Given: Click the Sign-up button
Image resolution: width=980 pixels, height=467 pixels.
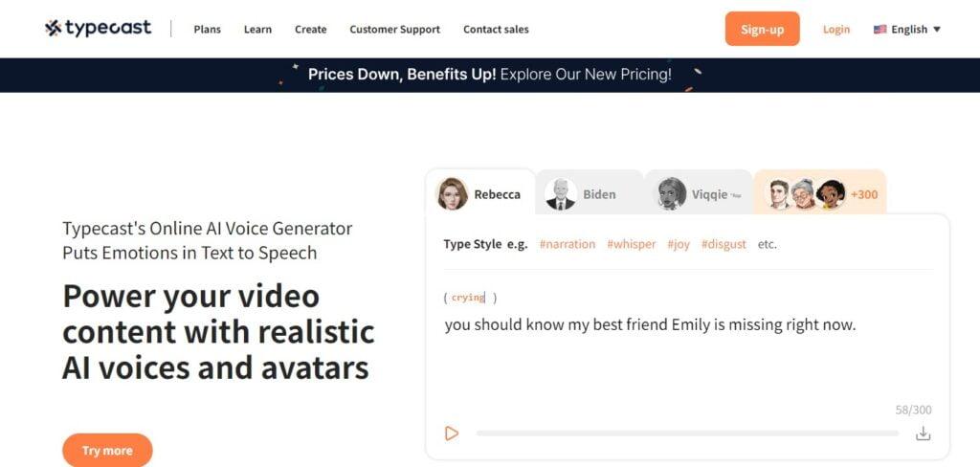Looking at the screenshot, I should coord(762,29).
